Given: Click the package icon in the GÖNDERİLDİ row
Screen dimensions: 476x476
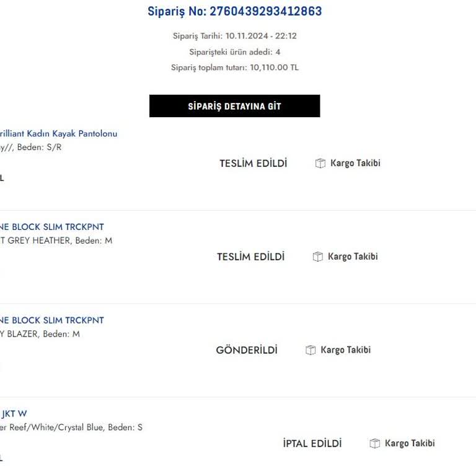Looking at the screenshot, I should pyautogui.click(x=311, y=350).
